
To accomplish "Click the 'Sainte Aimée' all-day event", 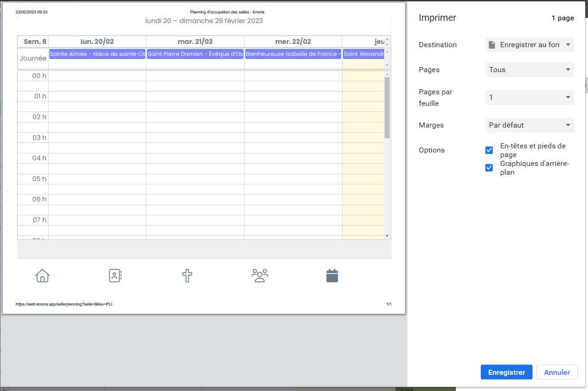I will 97,54.
